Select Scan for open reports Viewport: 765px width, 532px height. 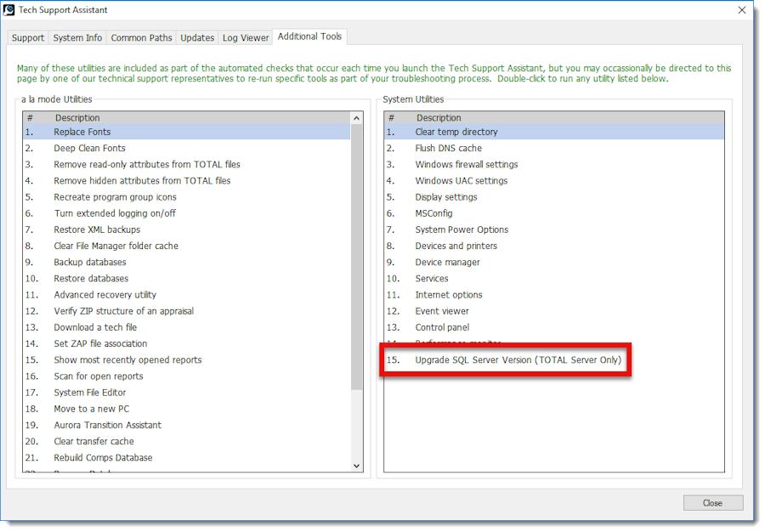pos(186,376)
